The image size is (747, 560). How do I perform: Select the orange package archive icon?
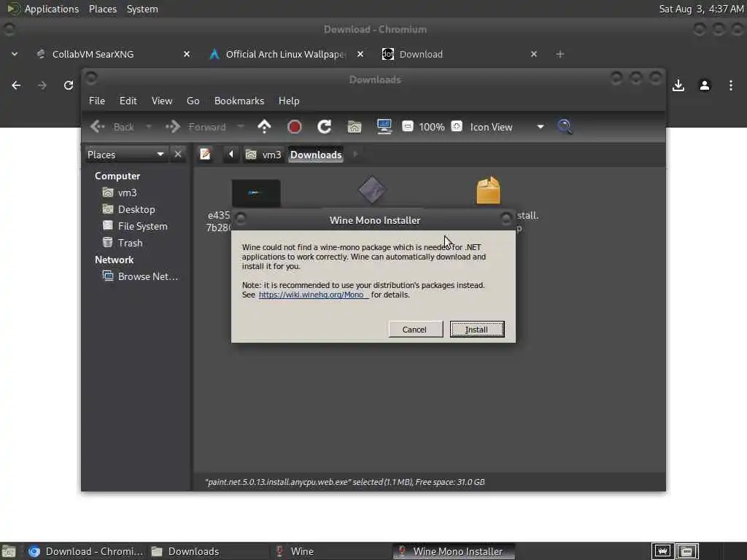(x=488, y=190)
